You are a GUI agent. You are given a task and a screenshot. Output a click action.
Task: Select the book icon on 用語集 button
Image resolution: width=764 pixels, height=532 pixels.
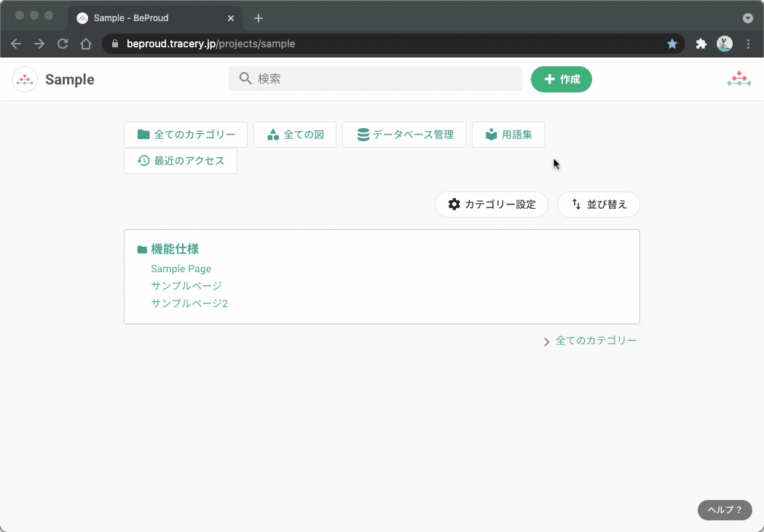[x=491, y=134]
